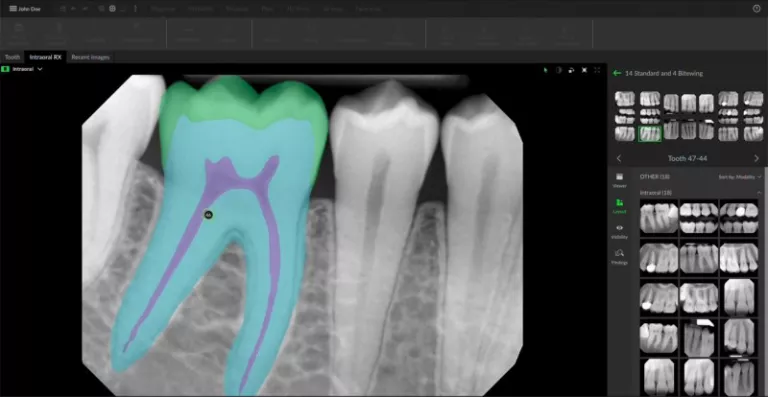Expand the viewer to fullscreen
This screenshot has width=768, height=397.
pyautogui.click(x=597, y=70)
